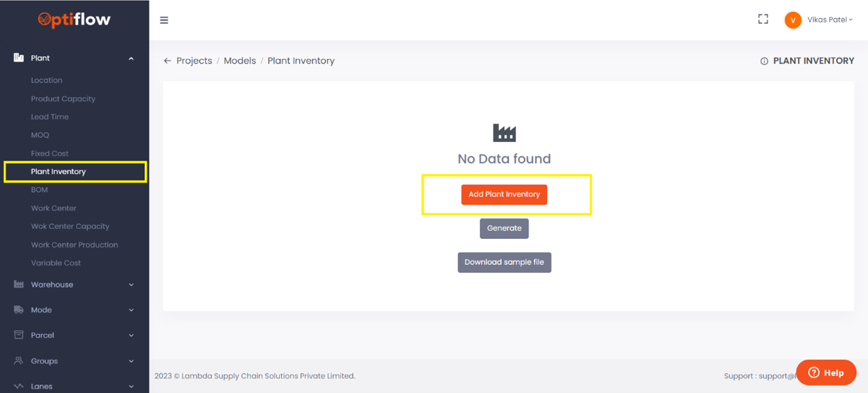
Task: Collapse the Plant menu chevron
Action: click(x=131, y=58)
